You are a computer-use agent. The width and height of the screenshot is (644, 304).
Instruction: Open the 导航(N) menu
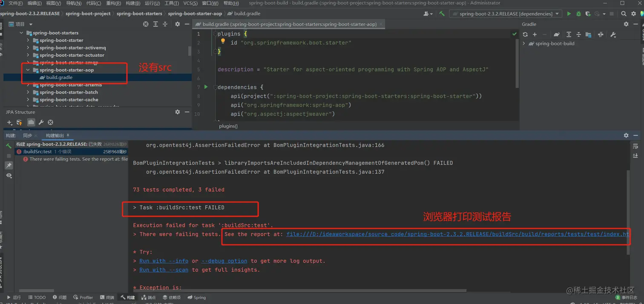[x=74, y=3]
